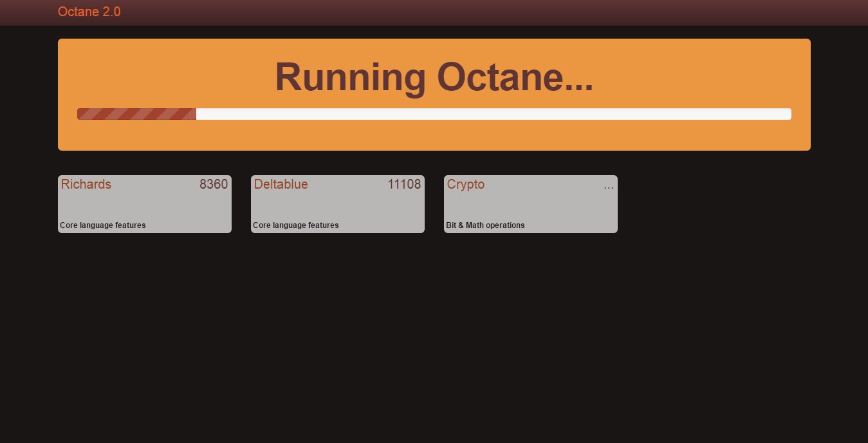The height and width of the screenshot is (443, 868).
Task: Click the page background below the benchmark boxes
Action: coord(434,322)
